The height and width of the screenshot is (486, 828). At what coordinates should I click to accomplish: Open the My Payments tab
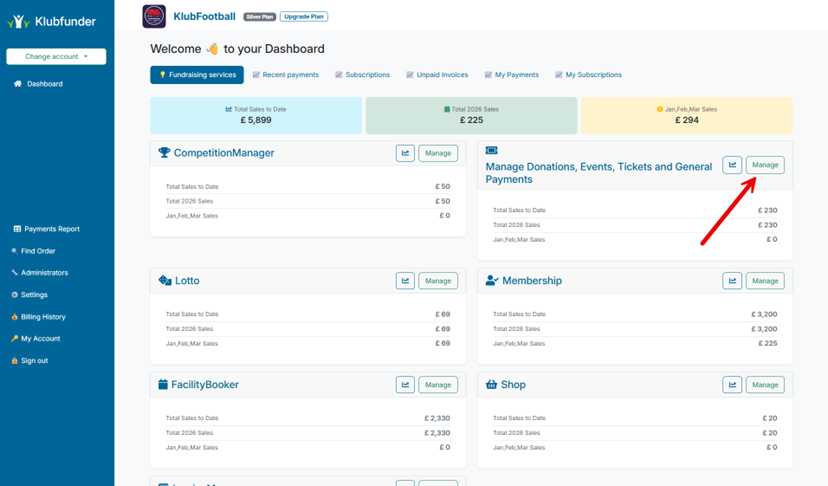click(x=512, y=75)
